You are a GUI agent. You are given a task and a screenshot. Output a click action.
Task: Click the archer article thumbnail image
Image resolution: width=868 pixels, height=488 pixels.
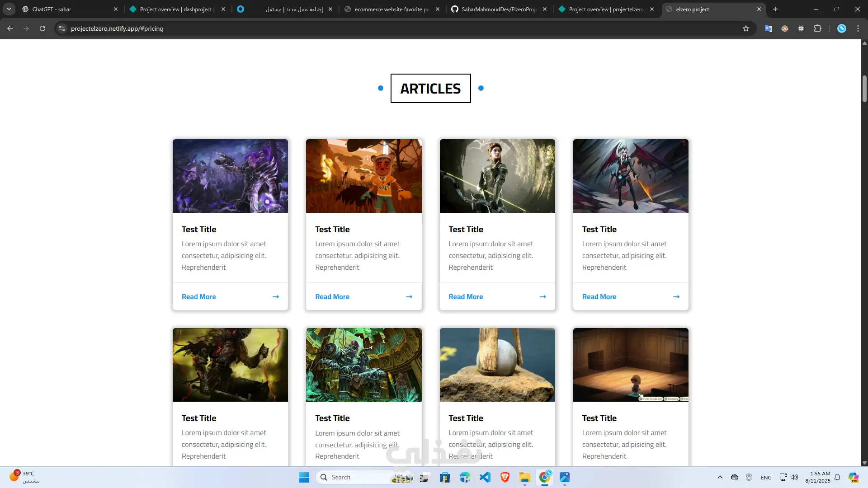pyautogui.click(x=497, y=176)
